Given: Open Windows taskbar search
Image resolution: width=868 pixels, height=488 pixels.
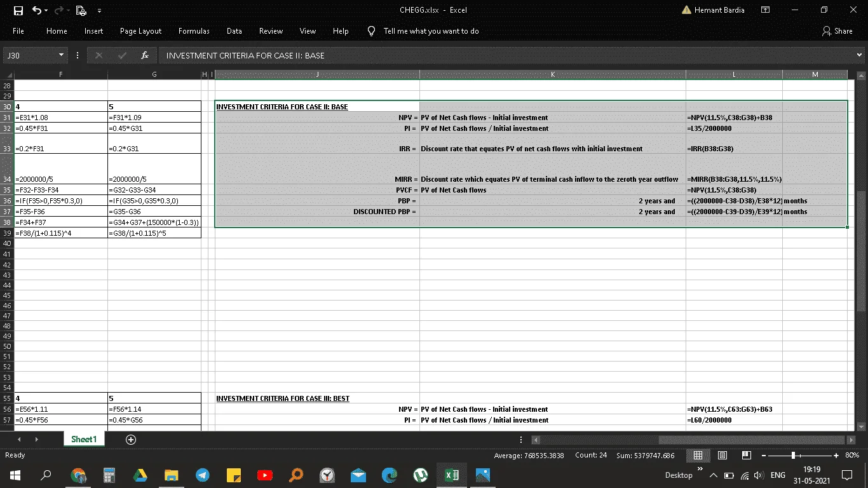Looking at the screenshot, I should tap(46, 475).
